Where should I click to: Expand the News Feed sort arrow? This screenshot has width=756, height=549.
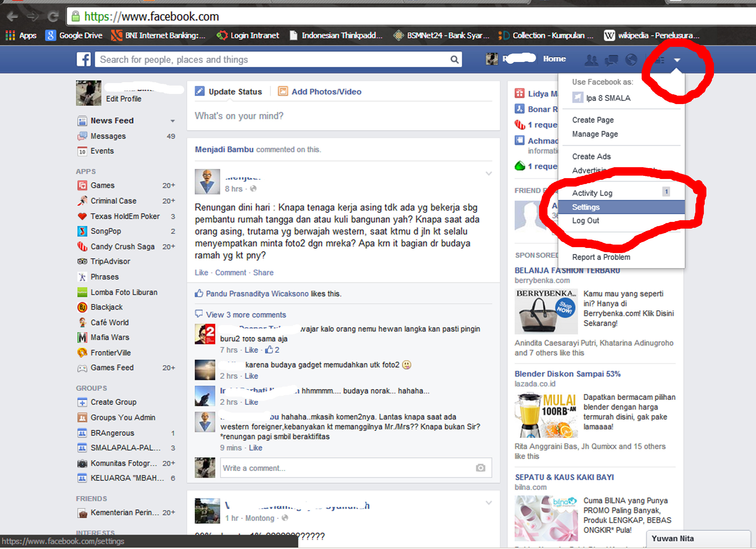pos(173,121)
